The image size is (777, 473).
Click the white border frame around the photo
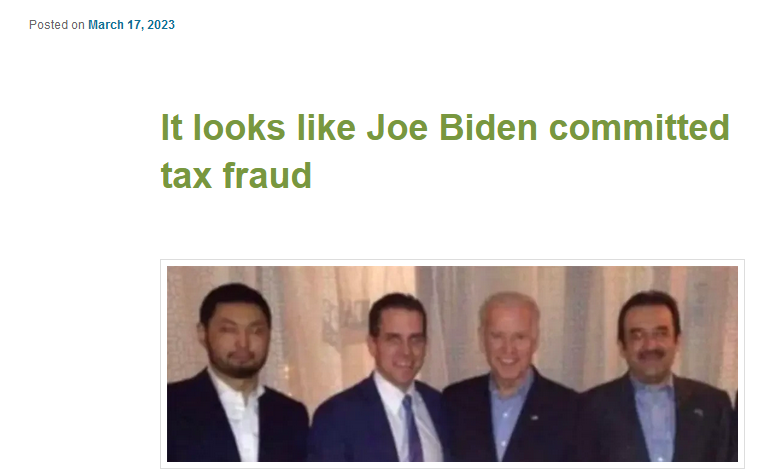click(x=452, y=263)
